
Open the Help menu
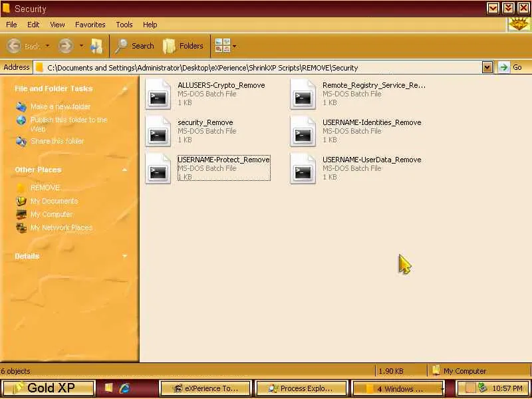click(150, 25)
